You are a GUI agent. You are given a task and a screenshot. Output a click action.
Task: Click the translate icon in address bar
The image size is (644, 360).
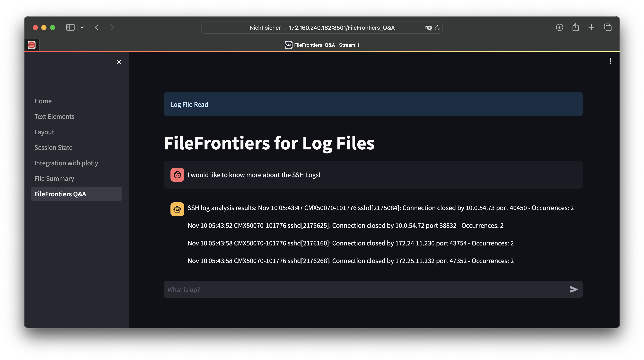pos(427,28)
